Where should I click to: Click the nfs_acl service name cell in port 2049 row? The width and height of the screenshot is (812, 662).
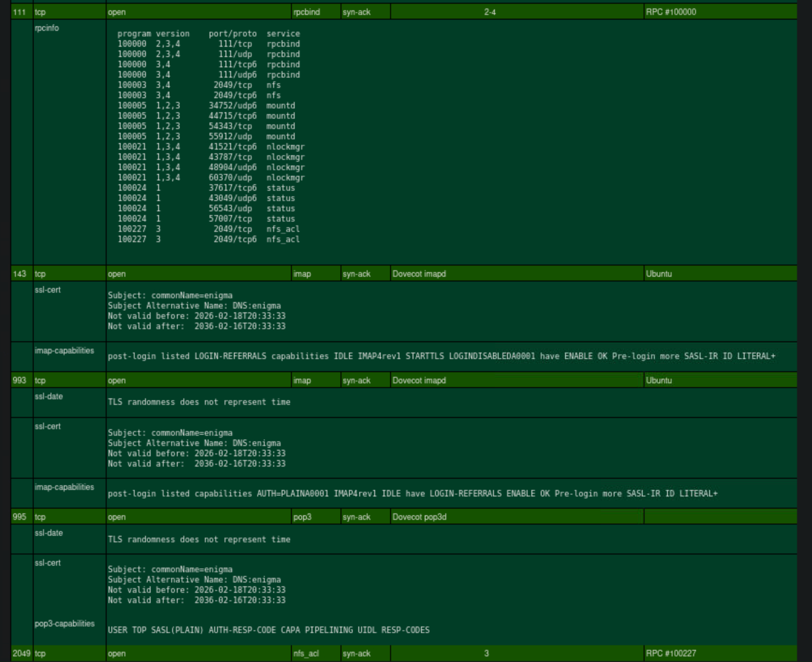point(316,653)
